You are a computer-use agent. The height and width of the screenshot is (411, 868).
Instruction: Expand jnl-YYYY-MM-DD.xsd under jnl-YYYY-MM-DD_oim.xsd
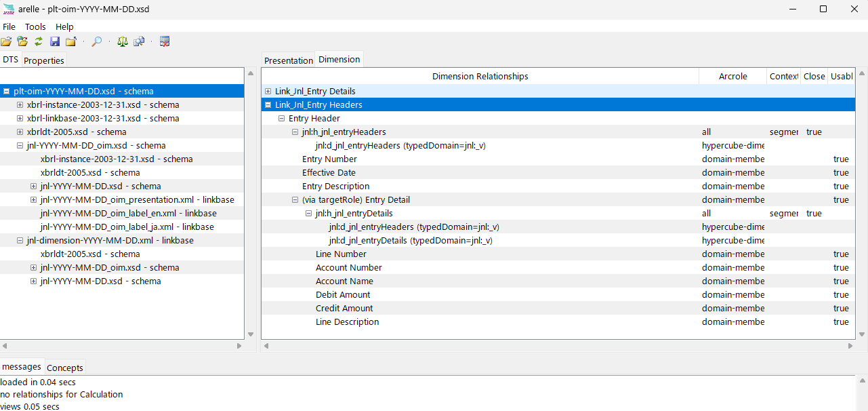33,186
